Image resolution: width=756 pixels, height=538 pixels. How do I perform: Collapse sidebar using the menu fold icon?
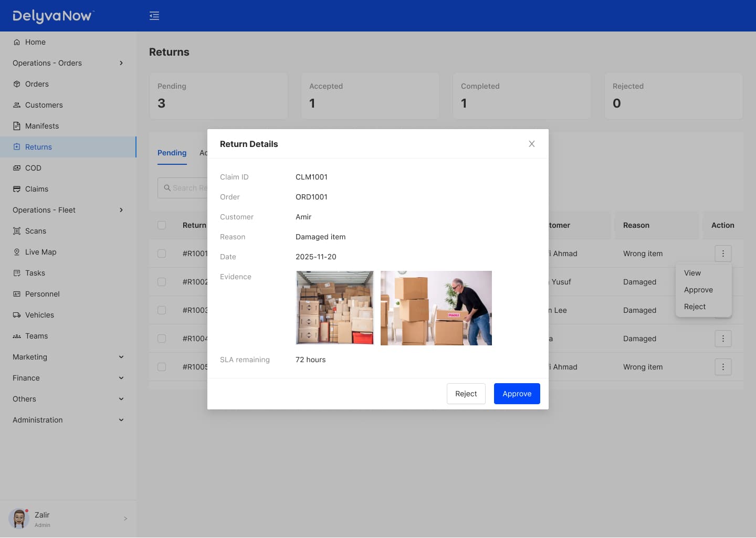pos(154,16)
